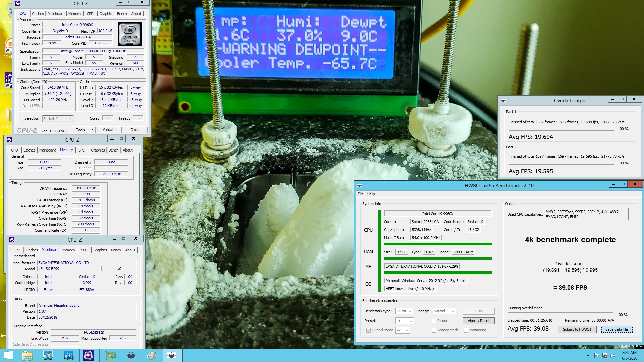
Task: Select SPD tab in the Memory CPU-Z window
Action: tap(82, 150)
